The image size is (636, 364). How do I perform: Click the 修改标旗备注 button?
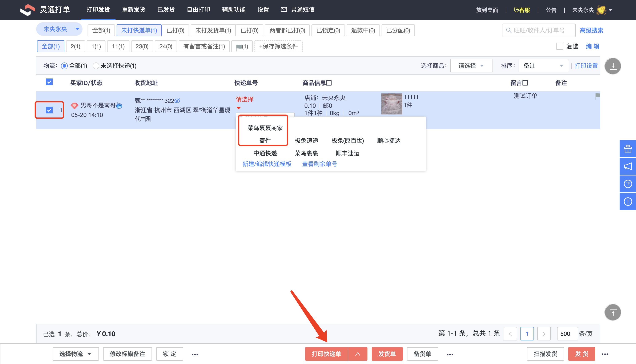click(127, 354)
